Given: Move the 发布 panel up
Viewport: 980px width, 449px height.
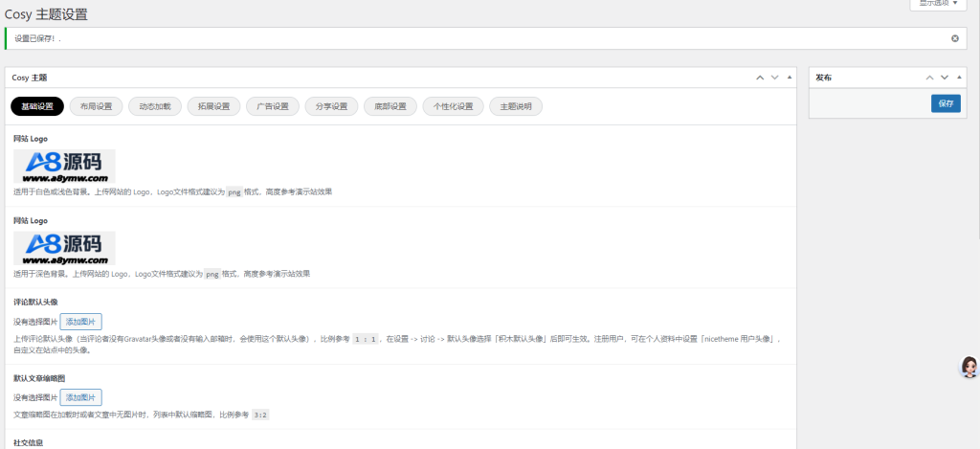Looking at the screenshot, I should tap(929, 78).
